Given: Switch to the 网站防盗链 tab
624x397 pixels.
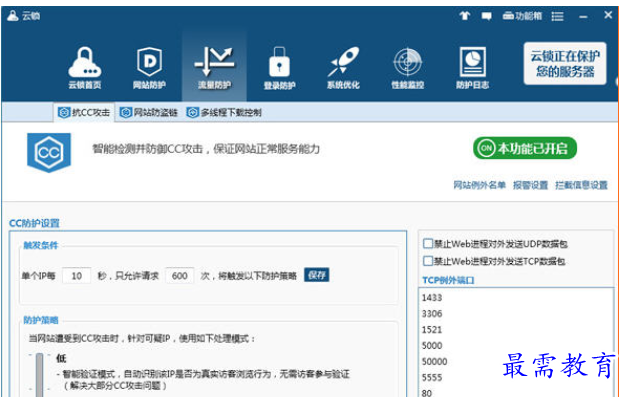Looking at the screenshot, I should click(x=148, y=113).
